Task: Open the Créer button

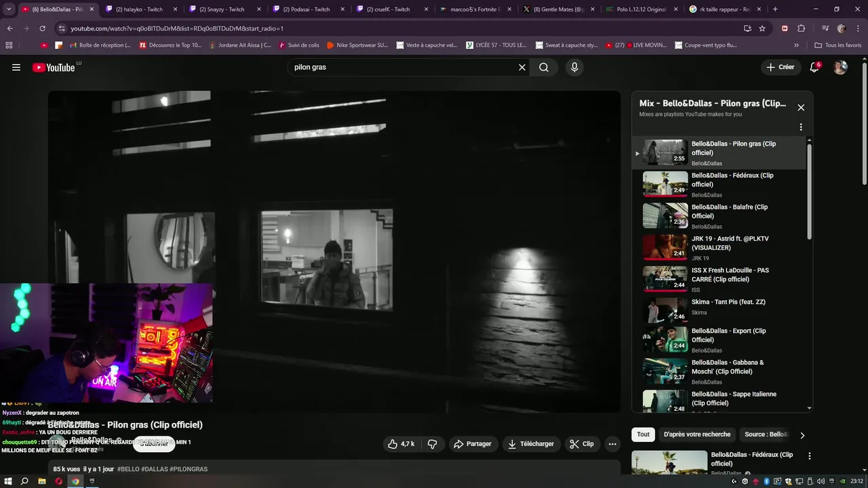Action: click(780, 67)
